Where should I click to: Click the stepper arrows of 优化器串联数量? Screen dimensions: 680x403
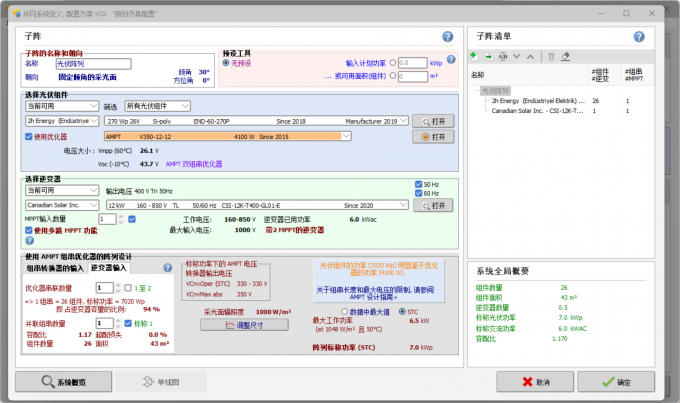pyautogui.click(x=118, y=288)
